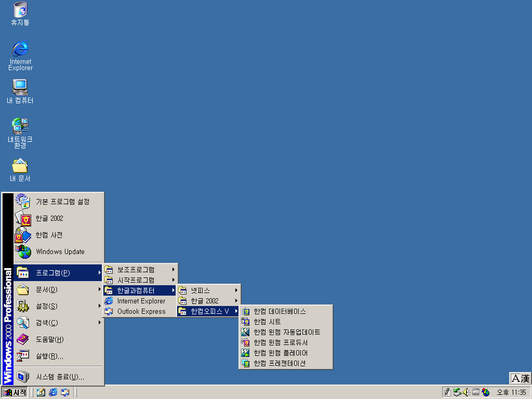532x399 pixels.
Task: Click the vm tools tray icon
Action: point(476,392)
